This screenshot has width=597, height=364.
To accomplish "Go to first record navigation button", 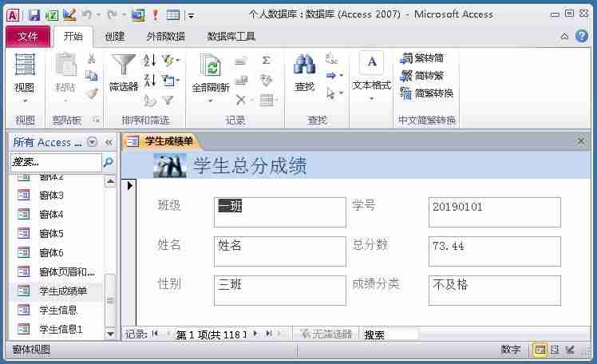I will click(x=155, y=334).
